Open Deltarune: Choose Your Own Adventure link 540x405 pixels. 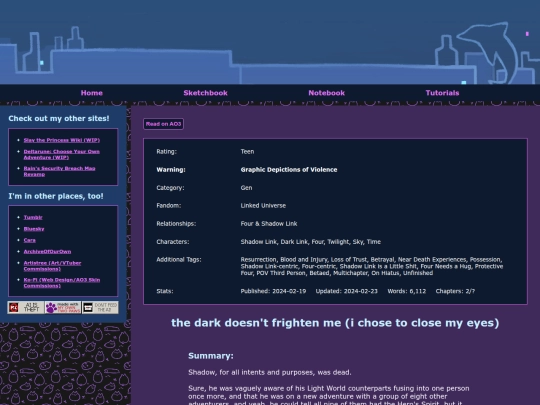pyautogui.click(x=61, y=154)
